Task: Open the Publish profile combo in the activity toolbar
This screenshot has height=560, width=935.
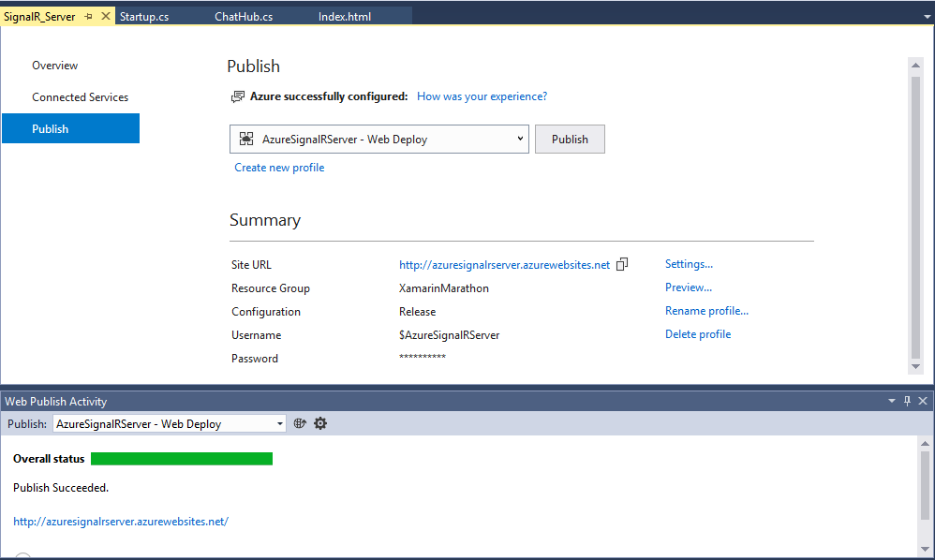Action: (x=170, y=423)
